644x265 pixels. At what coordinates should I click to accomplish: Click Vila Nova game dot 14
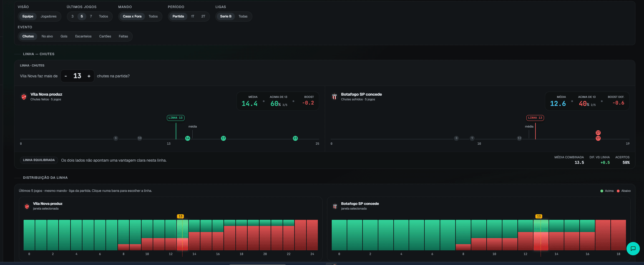(x=188, y=138)
